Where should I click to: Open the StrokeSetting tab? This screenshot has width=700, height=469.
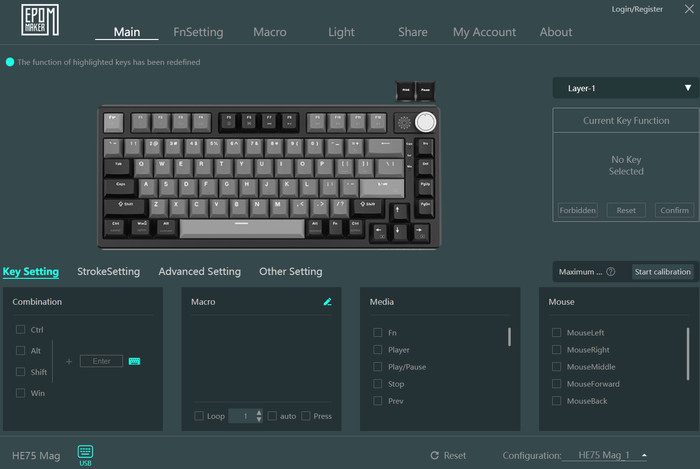108,271
